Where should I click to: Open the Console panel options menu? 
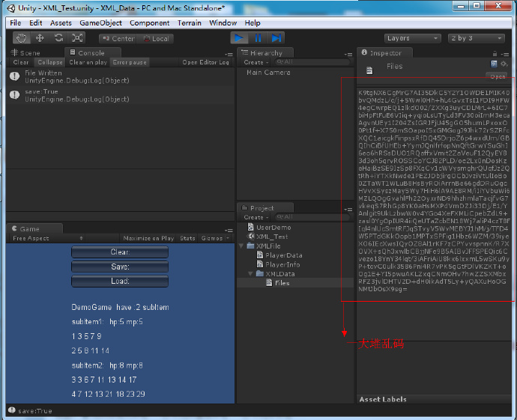(229, 55)
